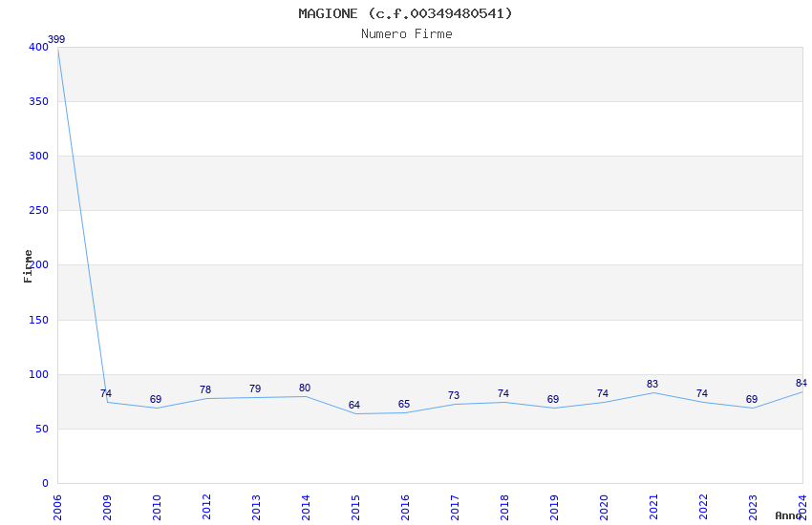The height and width of the screenshot is (525, 812).
Task: Click the y-axis value 50
Action: tap(42, 429)
